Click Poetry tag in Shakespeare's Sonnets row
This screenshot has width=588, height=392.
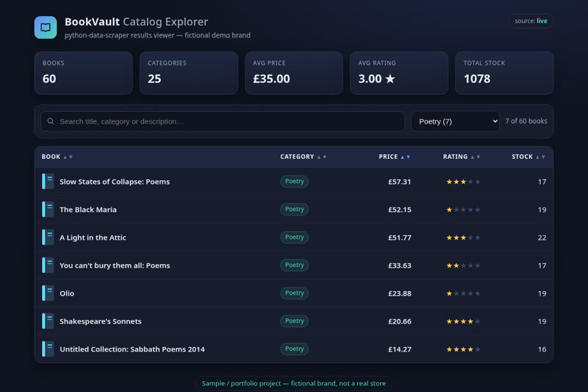(x=295, y=321)
